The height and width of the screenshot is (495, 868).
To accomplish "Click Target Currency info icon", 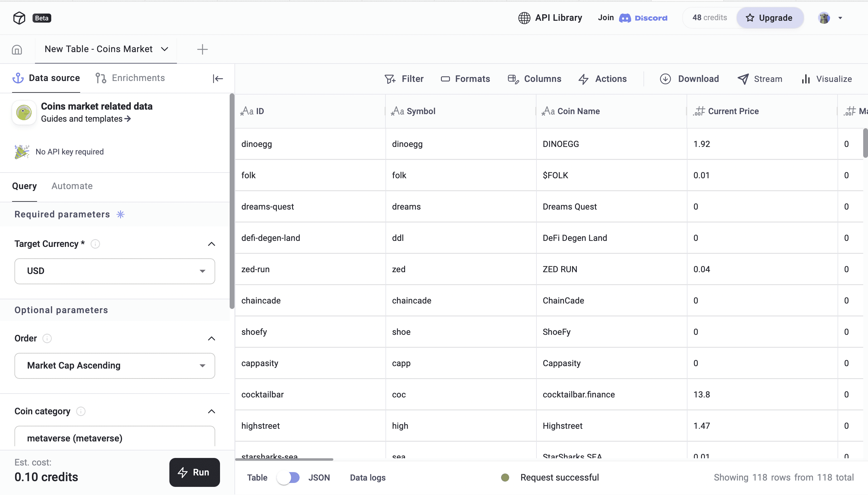I will (95, 244).
